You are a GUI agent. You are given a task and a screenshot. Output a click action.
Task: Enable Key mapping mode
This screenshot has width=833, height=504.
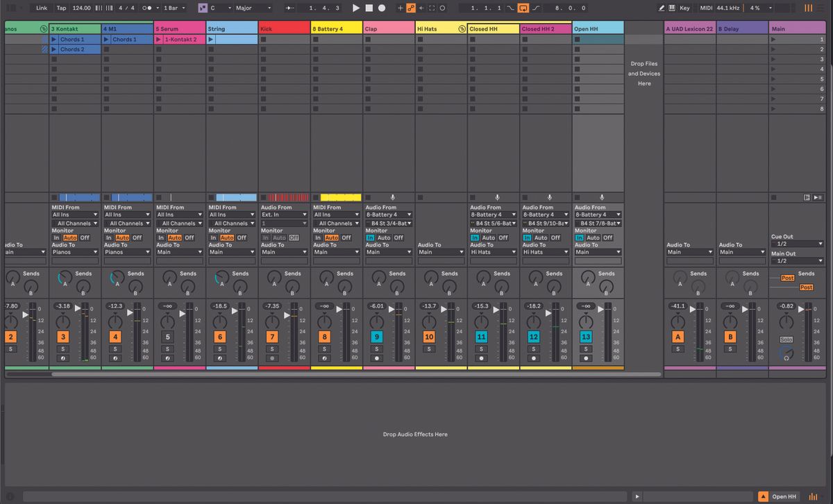point(684,8)
